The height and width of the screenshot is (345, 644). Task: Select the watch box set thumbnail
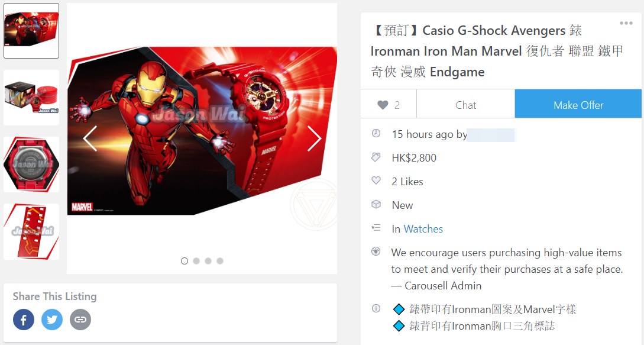click(x=31, y=98)
